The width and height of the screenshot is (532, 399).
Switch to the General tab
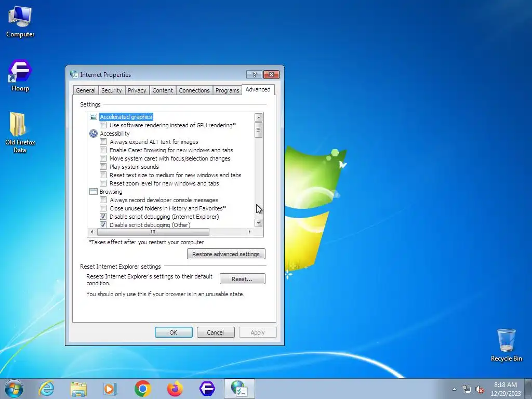[86, 90]
